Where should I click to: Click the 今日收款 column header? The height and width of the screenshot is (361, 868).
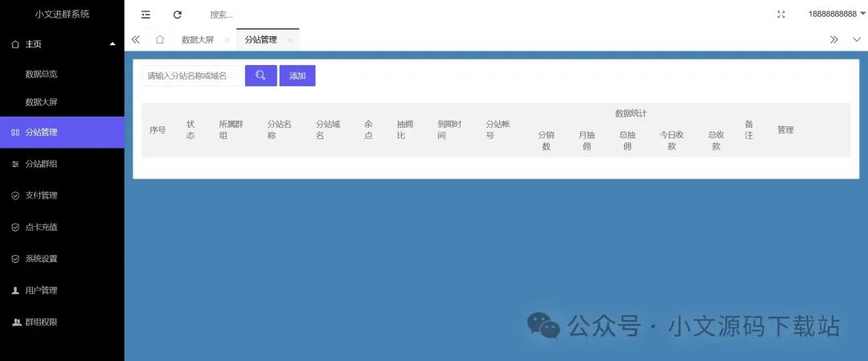click(x=671, y=141)
